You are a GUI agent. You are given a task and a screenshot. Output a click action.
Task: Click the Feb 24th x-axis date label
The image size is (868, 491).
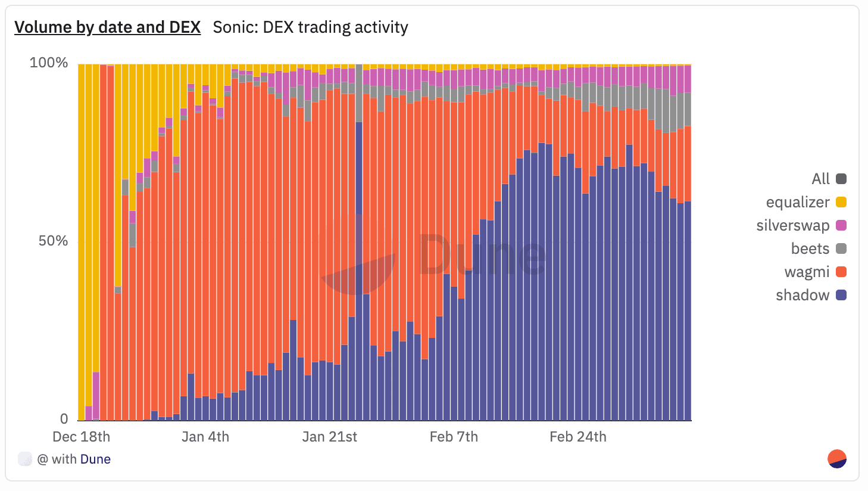(577, 437)
